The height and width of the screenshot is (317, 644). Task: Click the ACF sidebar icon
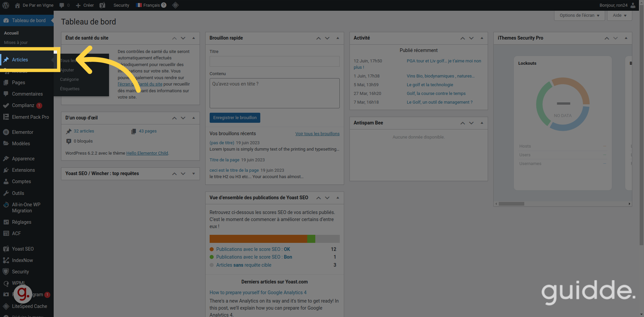pos(6,233)
